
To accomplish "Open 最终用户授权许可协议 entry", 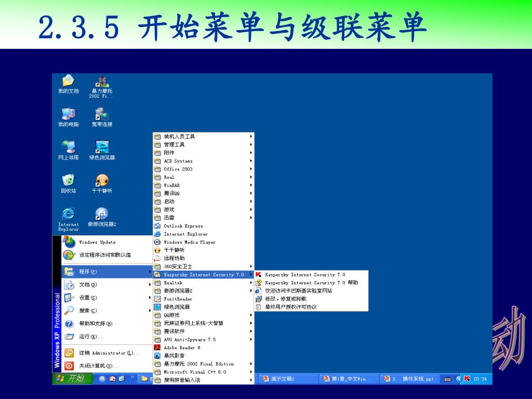I will coord(311,307).
